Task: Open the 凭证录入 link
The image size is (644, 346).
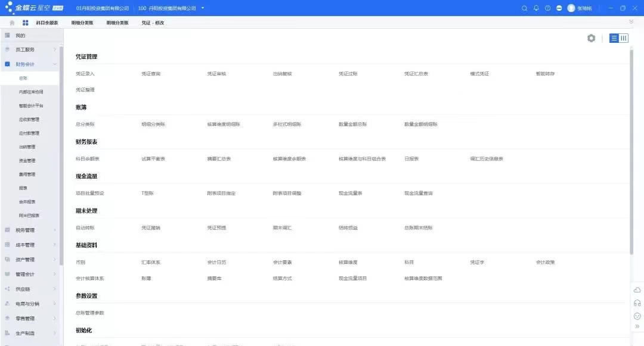Action: 85,74
